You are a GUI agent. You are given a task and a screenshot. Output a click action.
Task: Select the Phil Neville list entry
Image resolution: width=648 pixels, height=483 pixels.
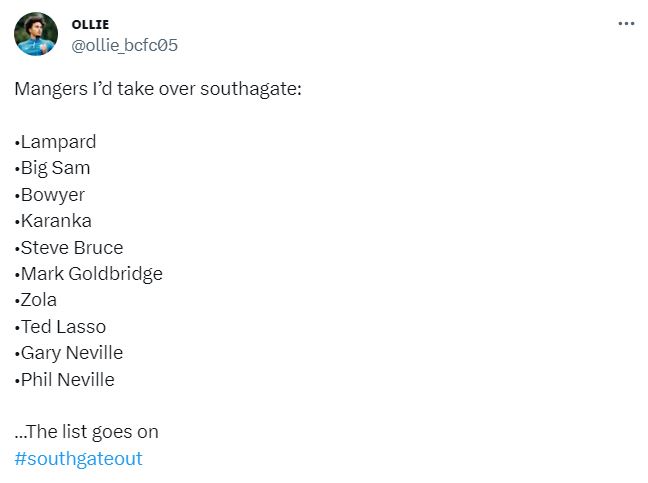pyautogui.click(x=64, y=380)
